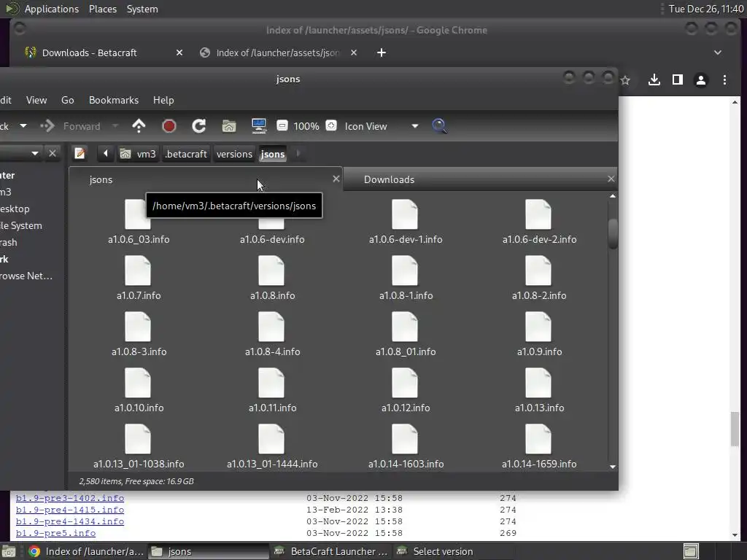Select file a1.0.8_01.info
The height and width of the screenshot is (560, 747).
point(406,334)
